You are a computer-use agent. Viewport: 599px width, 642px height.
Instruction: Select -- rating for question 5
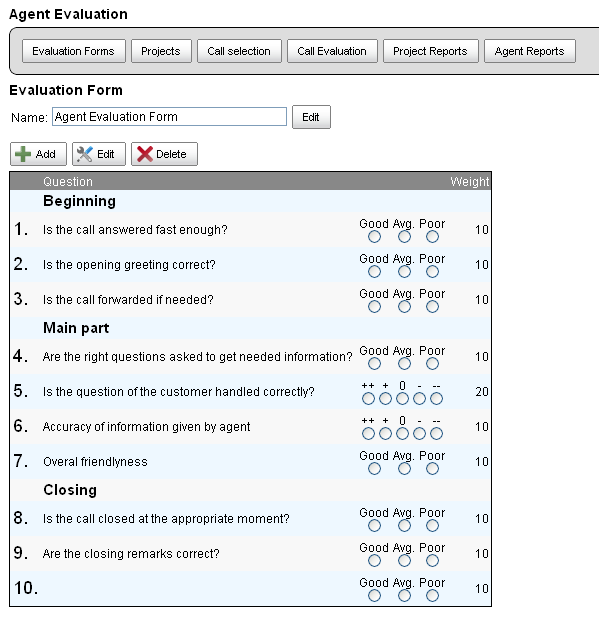click(x=436, y=399)
